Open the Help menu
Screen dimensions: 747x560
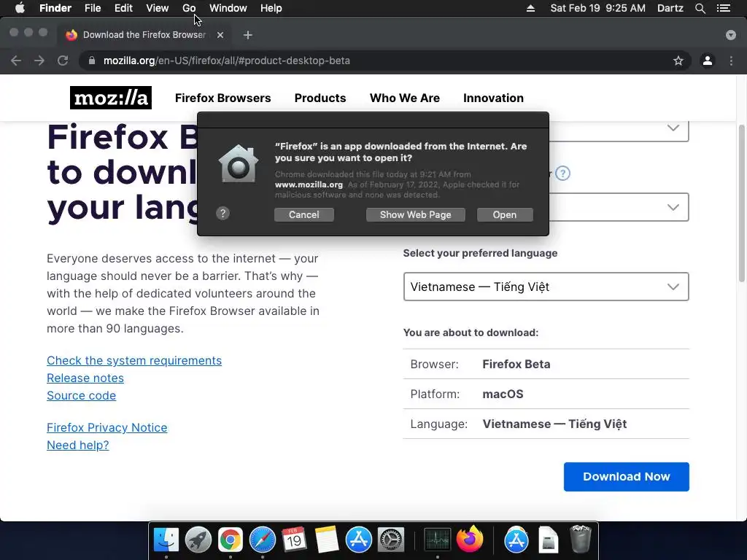coord(271,8)
